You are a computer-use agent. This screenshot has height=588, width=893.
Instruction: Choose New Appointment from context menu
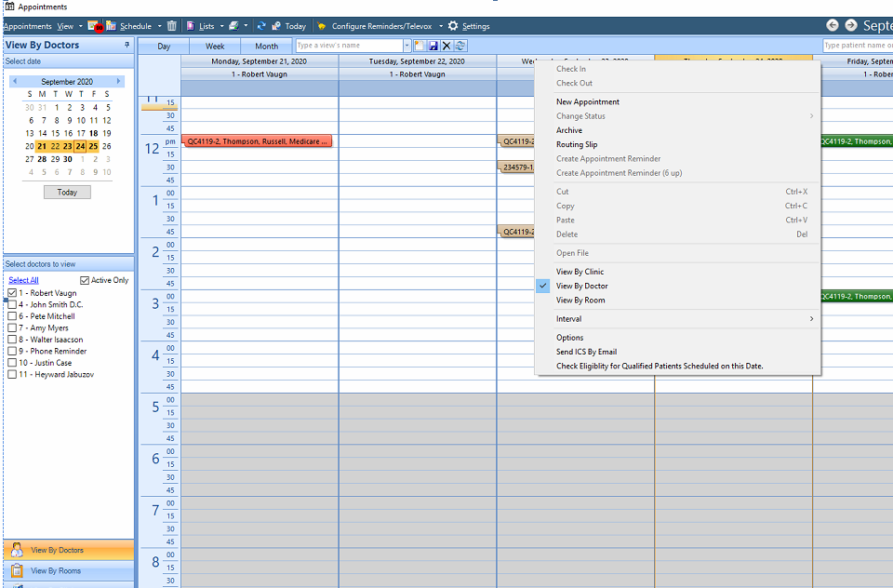point(588,102)
